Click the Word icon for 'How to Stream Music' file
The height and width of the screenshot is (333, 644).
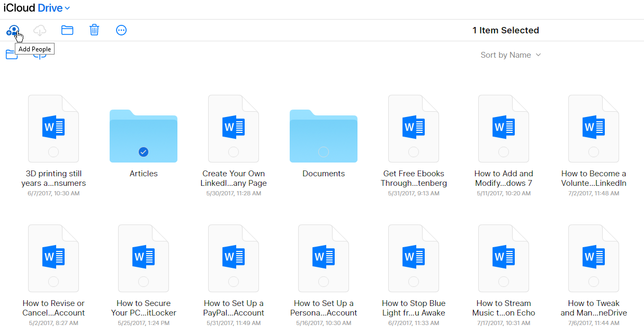click(504, 257)
